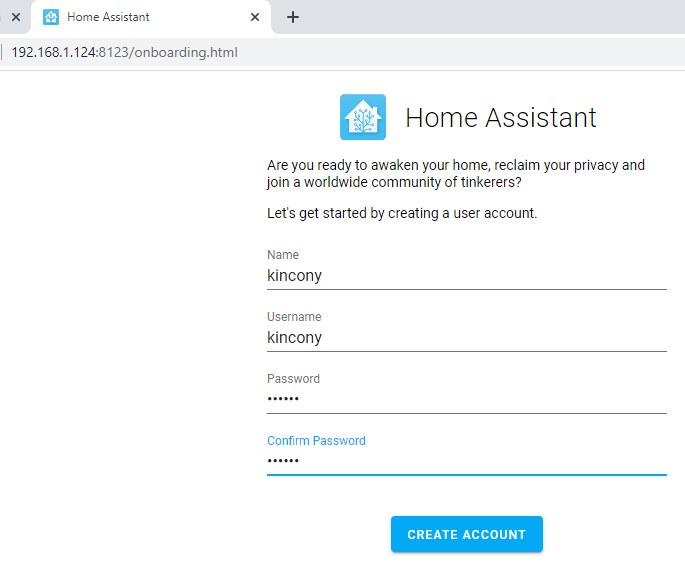The width and height of the screenshot is (685, 573).
Task: Click the port 8123 in the URL
Action: pyautogui.click(x=112, y=52)
